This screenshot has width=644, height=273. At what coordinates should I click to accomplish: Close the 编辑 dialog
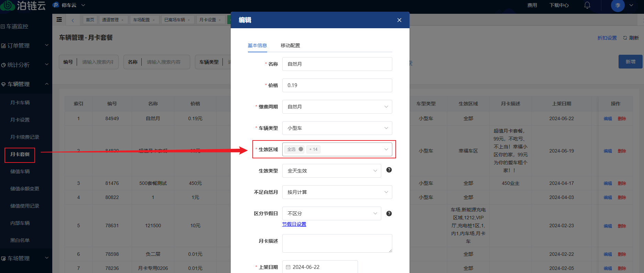coord(399,20)
